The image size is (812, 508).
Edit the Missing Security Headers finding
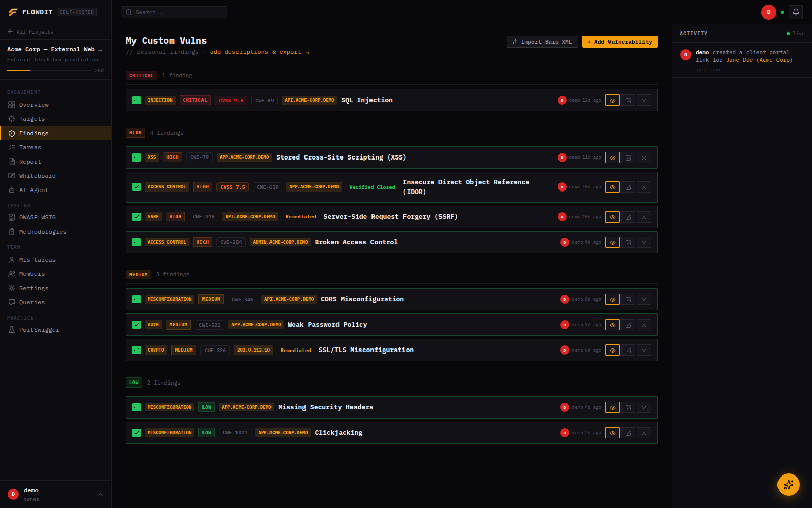pos(628,408)
